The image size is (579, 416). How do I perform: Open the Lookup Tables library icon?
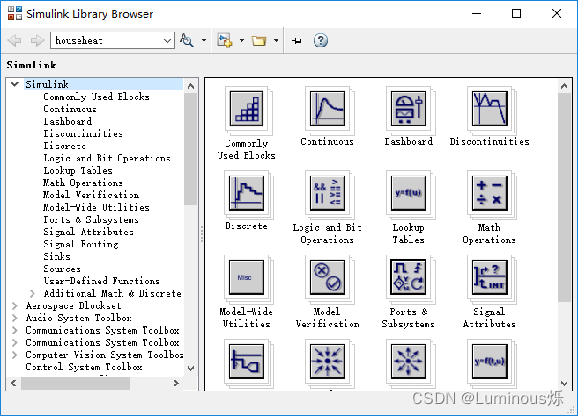point(408,193)
